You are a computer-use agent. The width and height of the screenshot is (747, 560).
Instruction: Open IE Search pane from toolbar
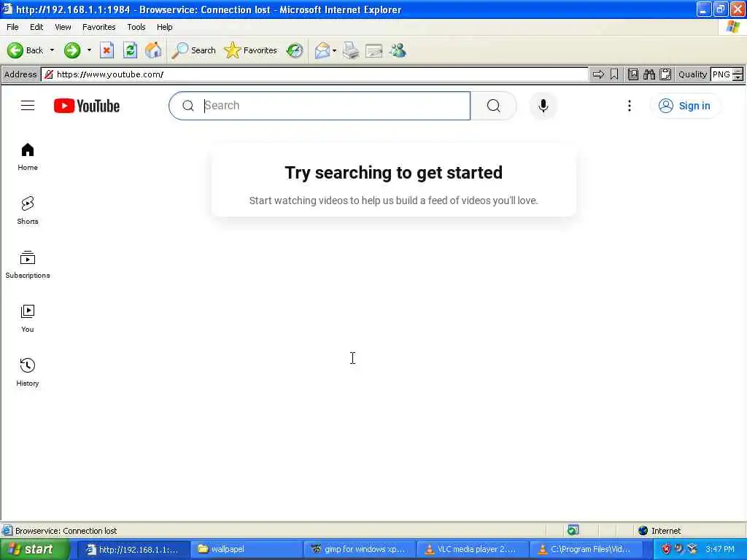(193, 50)
